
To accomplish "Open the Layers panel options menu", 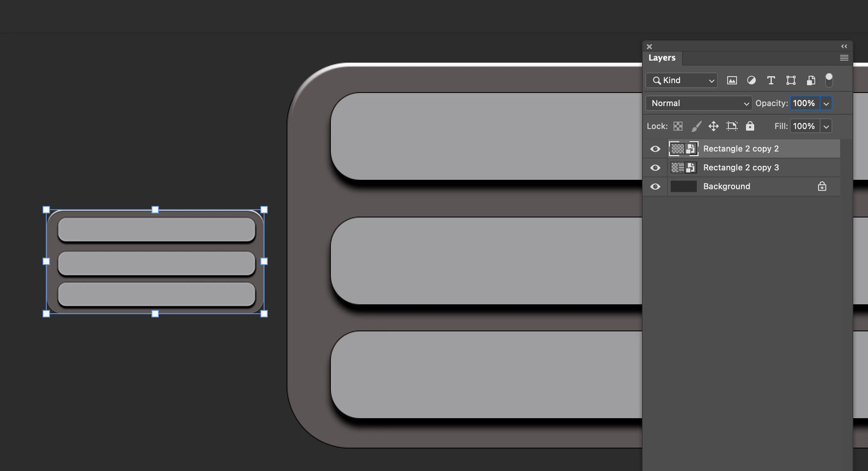I will [x=844, y=58].
